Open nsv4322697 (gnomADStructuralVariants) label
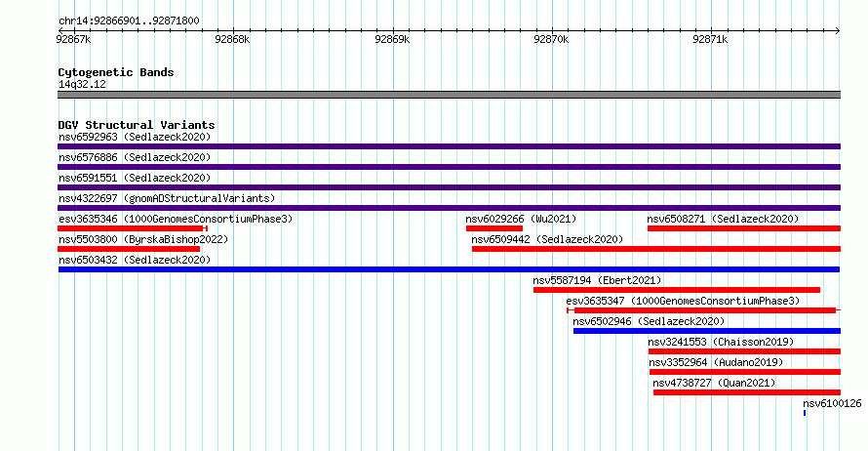The image size is (868, 451). pyautogui.click(x=167, y=198)
